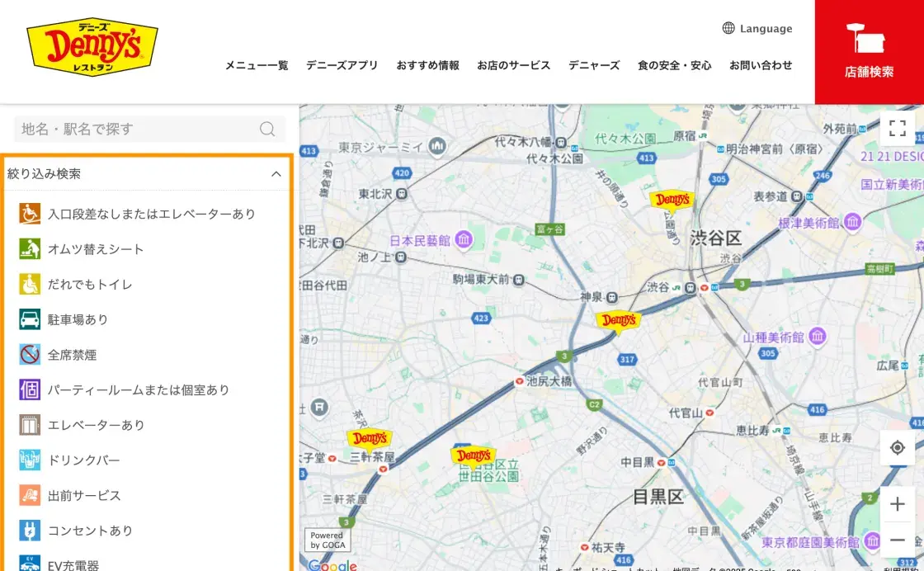Viewport: 924px width, 571px height.
Task: Click the Denny's logo in header
Action: click(92, 47)
